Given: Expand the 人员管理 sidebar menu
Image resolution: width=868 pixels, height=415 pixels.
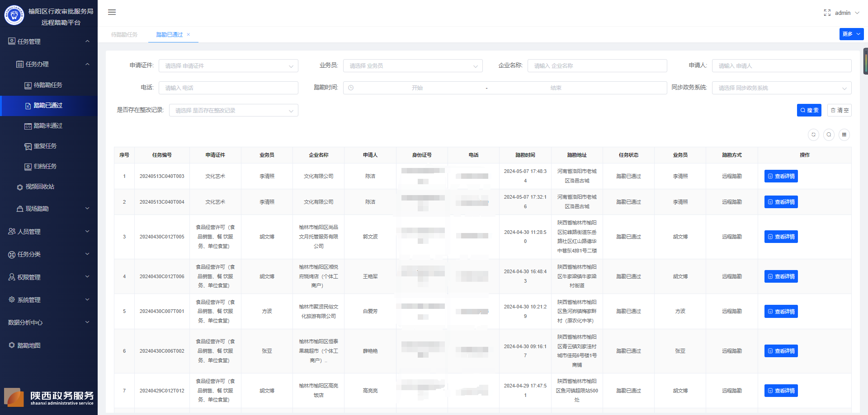Looking at the screenshot, I should coord(49,232).
